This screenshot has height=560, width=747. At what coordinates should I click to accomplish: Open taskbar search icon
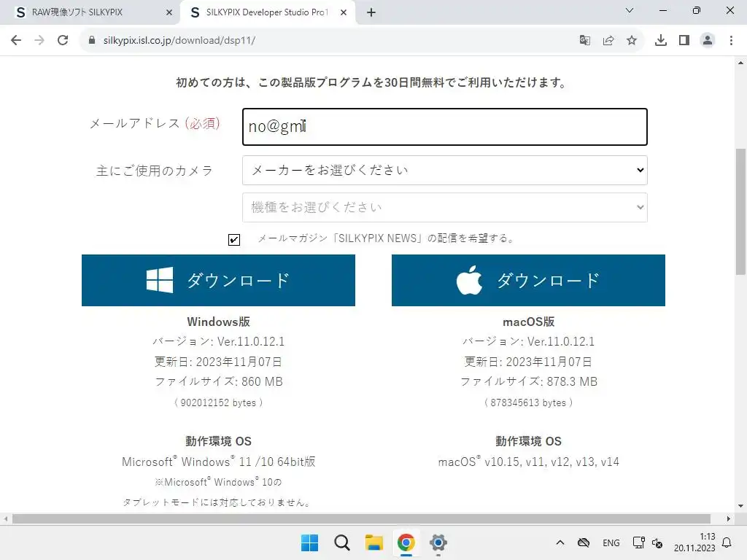342,542
